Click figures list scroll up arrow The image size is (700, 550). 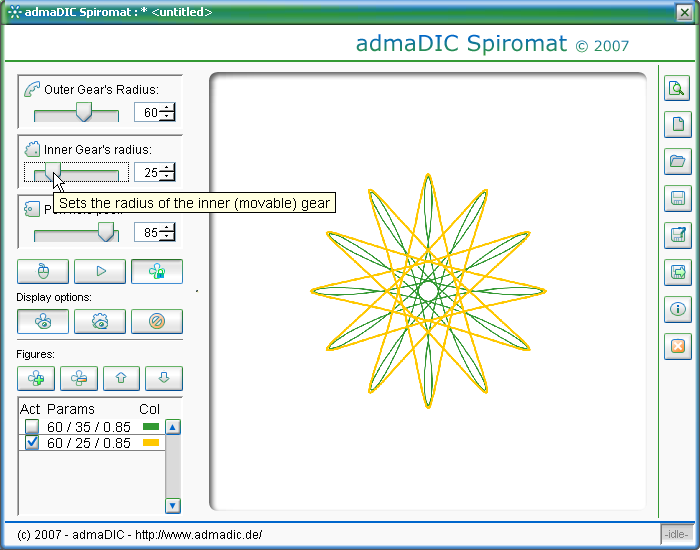click(173, 427)
